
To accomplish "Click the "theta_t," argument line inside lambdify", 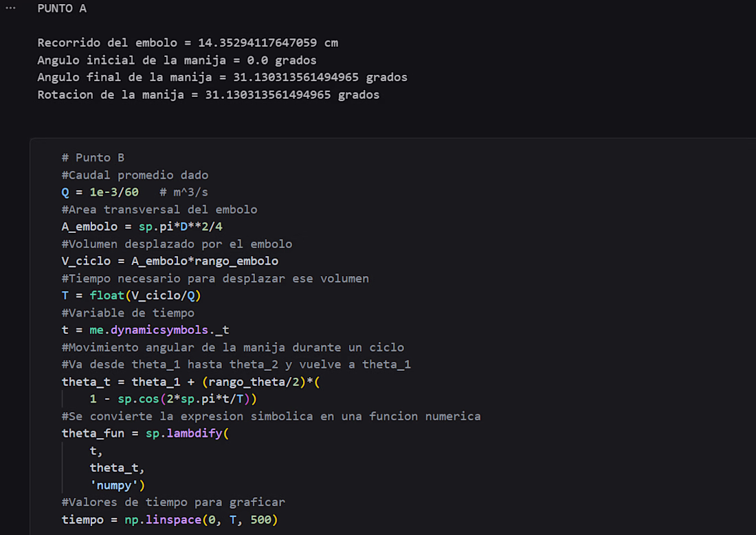I will click(x=117, y=468).
